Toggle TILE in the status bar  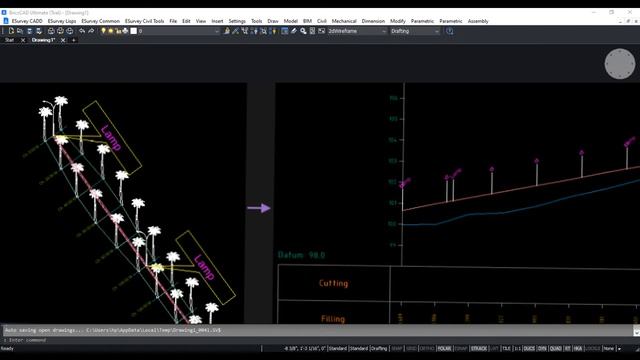click(x=507, y=349)
